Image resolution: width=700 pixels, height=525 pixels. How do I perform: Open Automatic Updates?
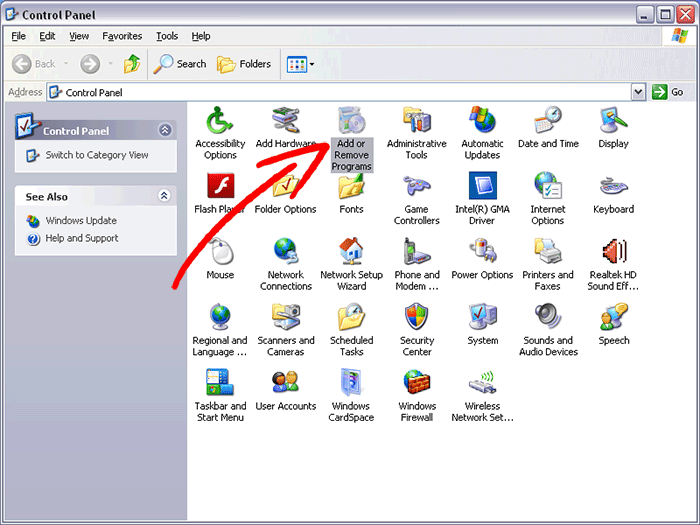point(482,133)
